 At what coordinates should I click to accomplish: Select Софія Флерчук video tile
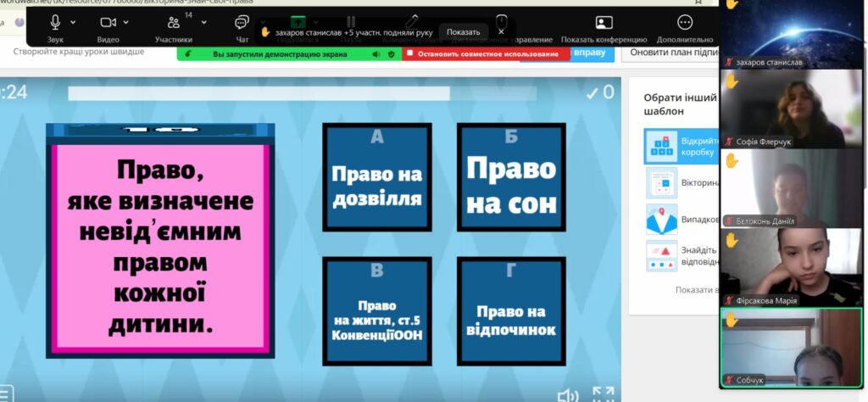[793, 109]
